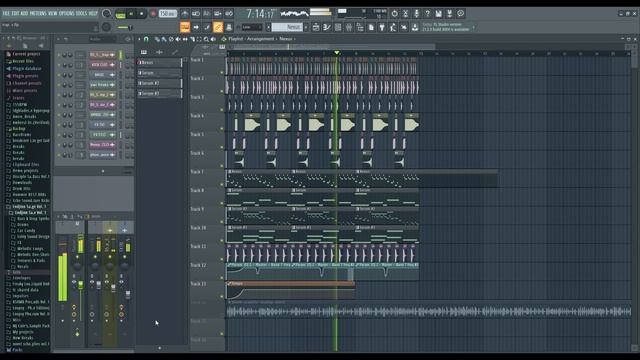
Task: Click the stop button in transport
Action: (x=142, y=13)
